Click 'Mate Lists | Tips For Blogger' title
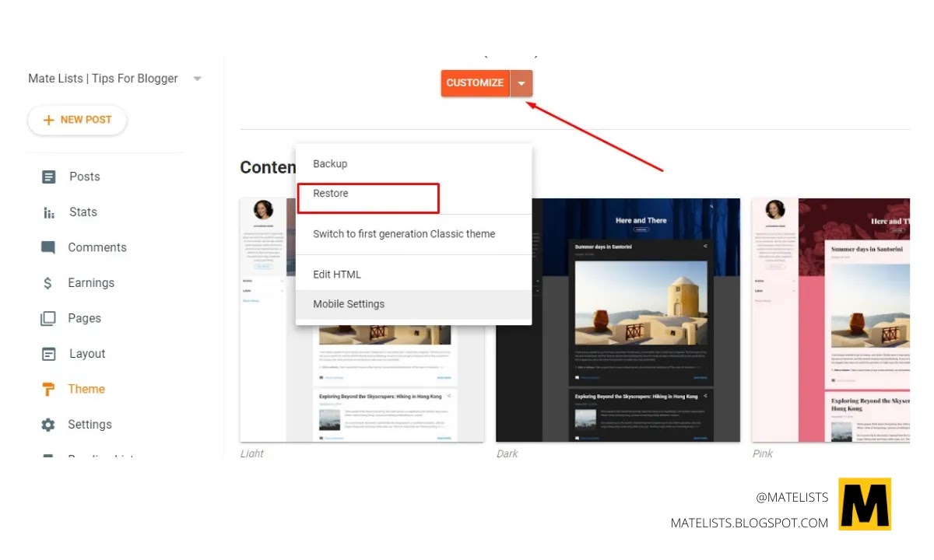The height and width of the screenshot is (560, 934). tap(103, 79)
